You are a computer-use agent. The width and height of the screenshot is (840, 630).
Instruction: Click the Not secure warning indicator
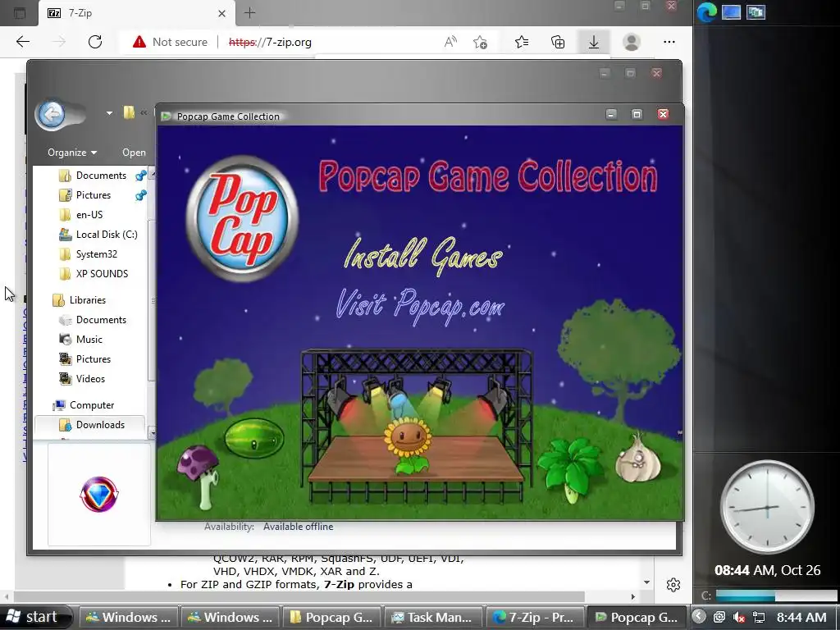click(x=170, y=42)
